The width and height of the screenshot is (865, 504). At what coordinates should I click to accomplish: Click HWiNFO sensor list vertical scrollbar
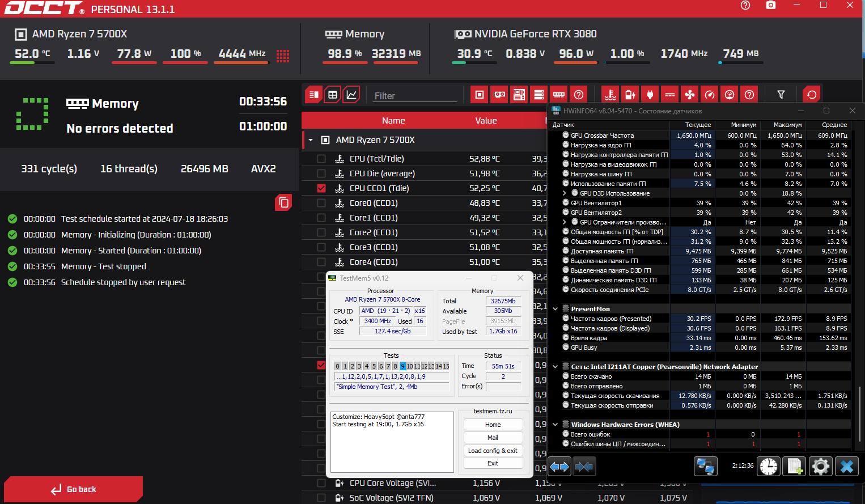pyautogui.click(x=860, y=414)
